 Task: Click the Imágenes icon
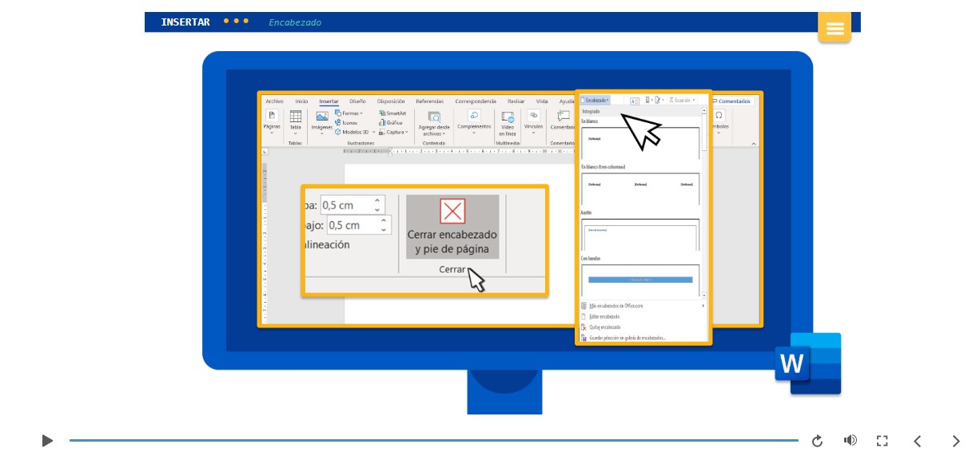point(322,120)
